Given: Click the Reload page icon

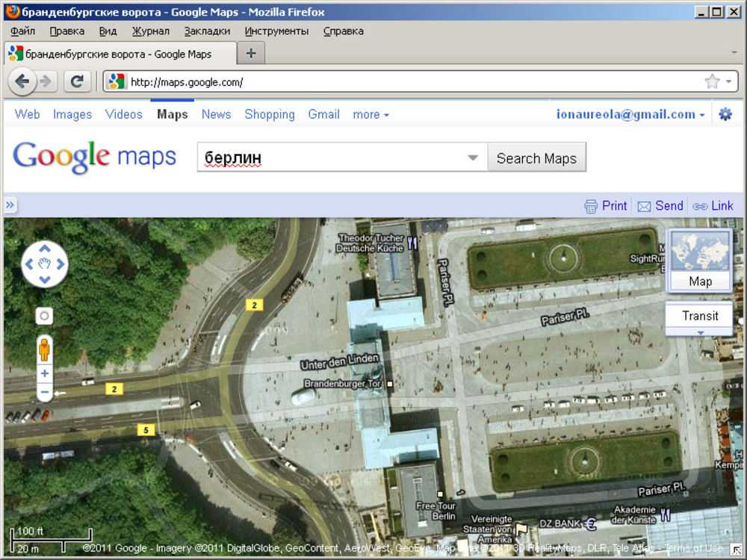Looking at the screenshot, I should [x=76, y=81].
